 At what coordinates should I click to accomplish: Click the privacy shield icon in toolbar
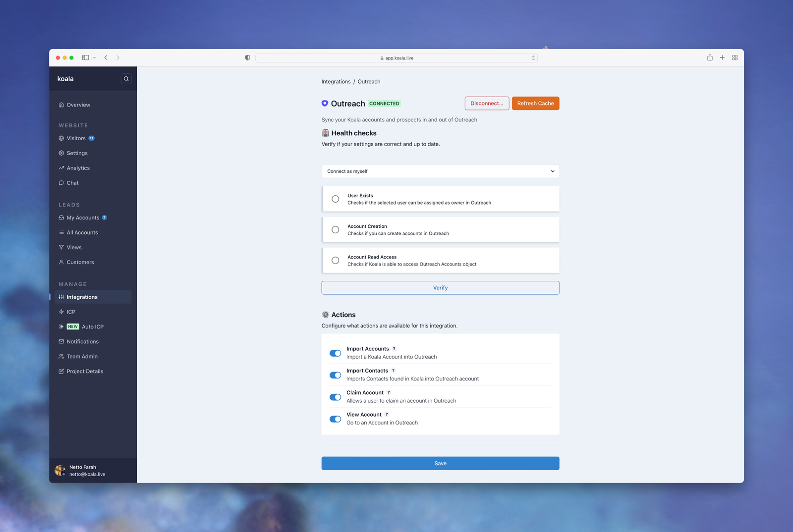[247, 58]
